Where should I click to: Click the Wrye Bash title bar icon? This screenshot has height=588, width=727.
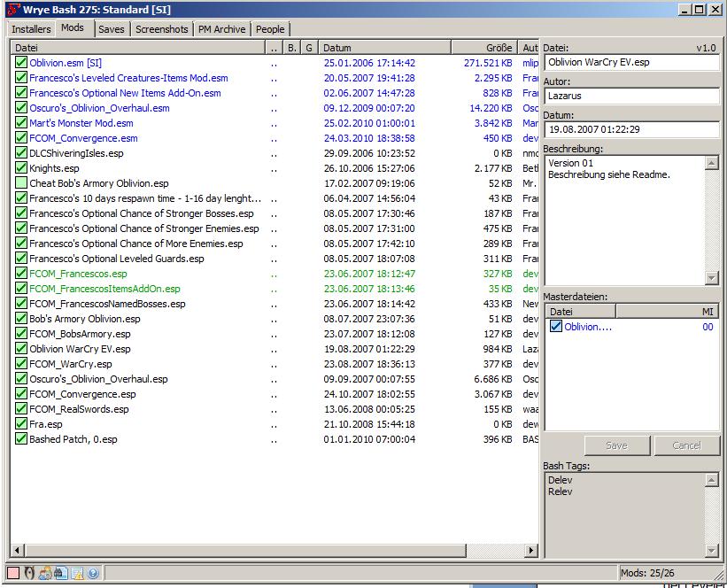[12, 9]
